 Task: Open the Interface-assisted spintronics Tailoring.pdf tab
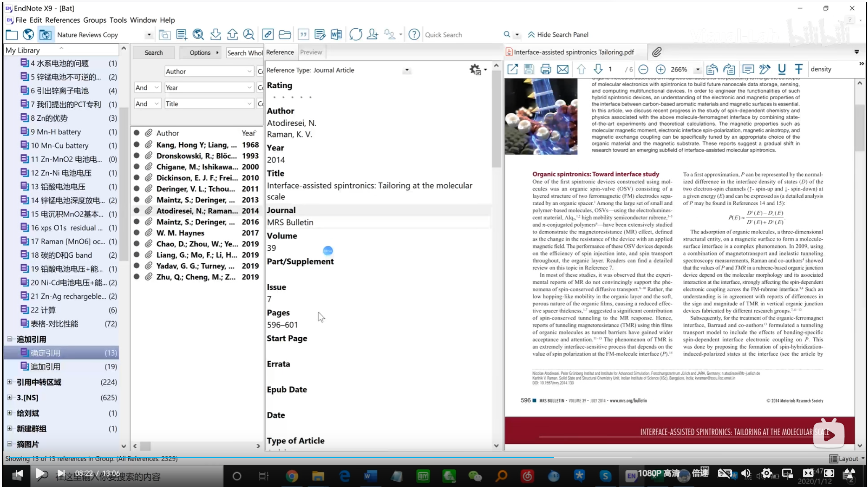[574, 52]
